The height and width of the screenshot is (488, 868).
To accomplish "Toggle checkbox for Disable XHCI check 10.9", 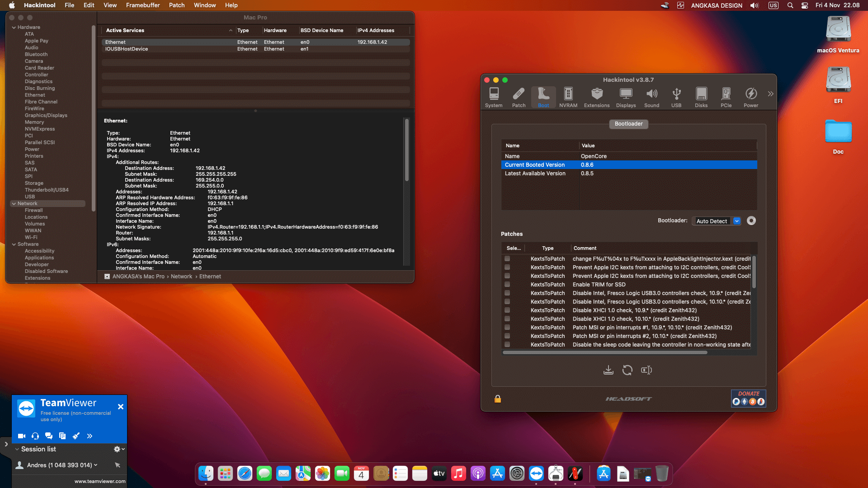I will [507, 310].
